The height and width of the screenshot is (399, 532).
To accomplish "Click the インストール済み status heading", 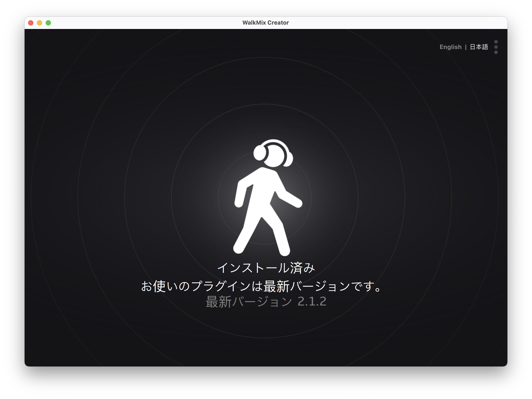I will (266, 268).
